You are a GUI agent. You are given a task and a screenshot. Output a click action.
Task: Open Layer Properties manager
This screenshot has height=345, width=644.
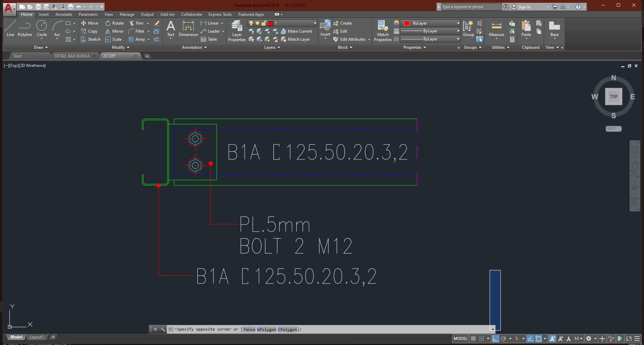(237, 31)
